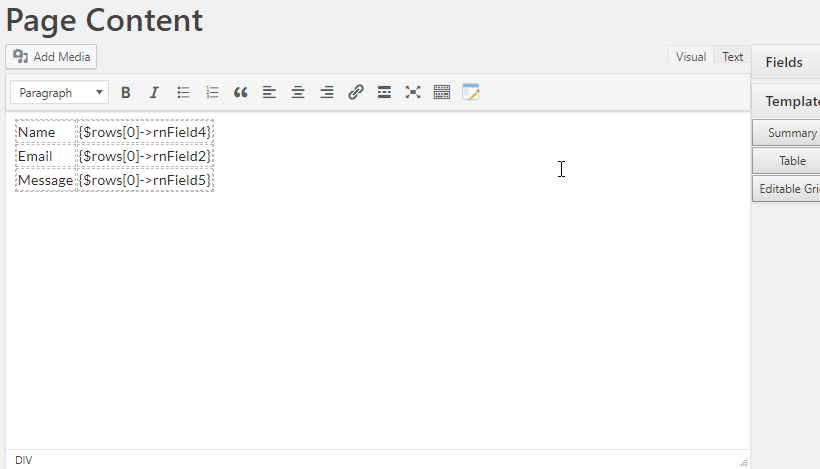Toggle italic formatting
Image resolution: width=820 pixels, height=469 pixels.
click(154, 93)
